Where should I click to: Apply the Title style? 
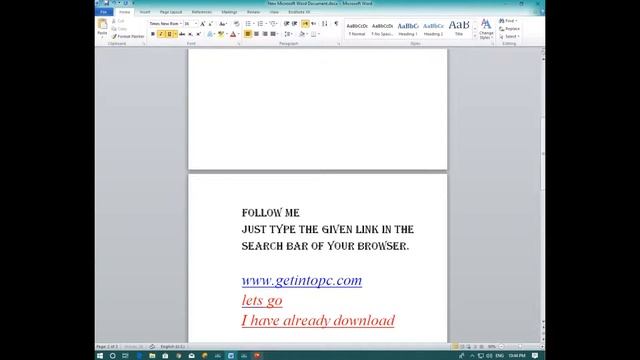459,29
